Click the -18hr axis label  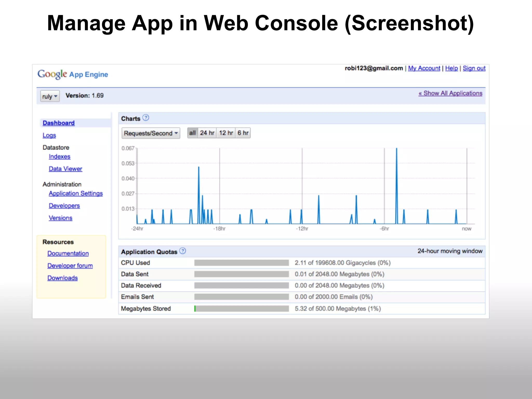219,229
